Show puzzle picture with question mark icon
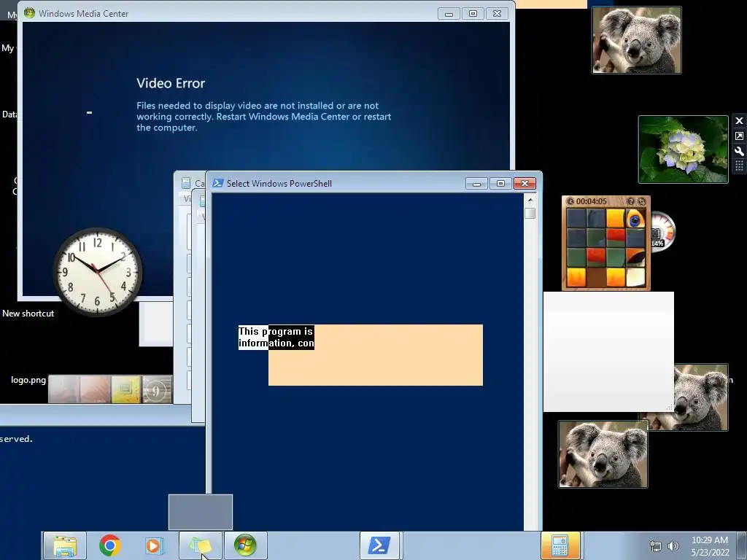Viewport: 747px width, 560px height. point(631,201)
